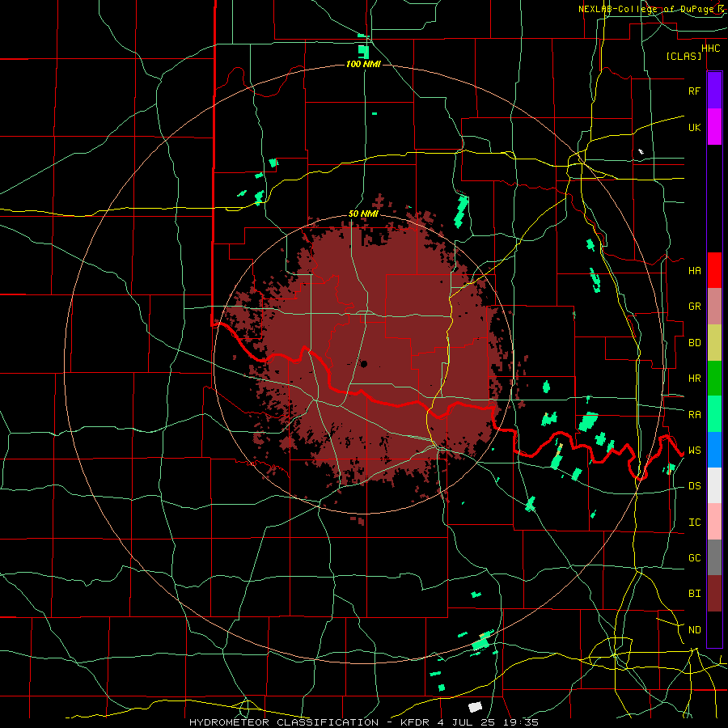Screen dimensions: 728x728
Task: Click the "GR" legend label text
Action: [694, 307]
